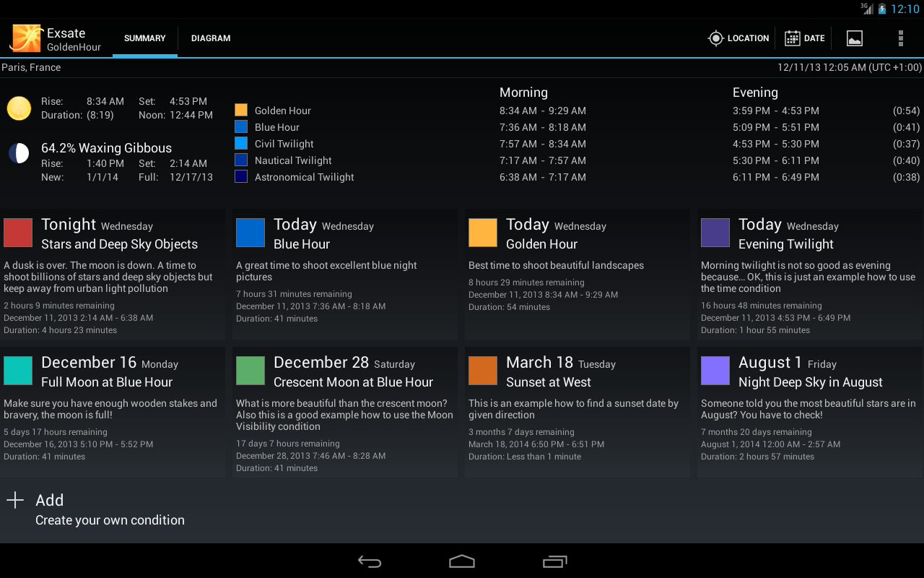Open the Sunset at West card

pyautogui.click(x=577, y=412)
